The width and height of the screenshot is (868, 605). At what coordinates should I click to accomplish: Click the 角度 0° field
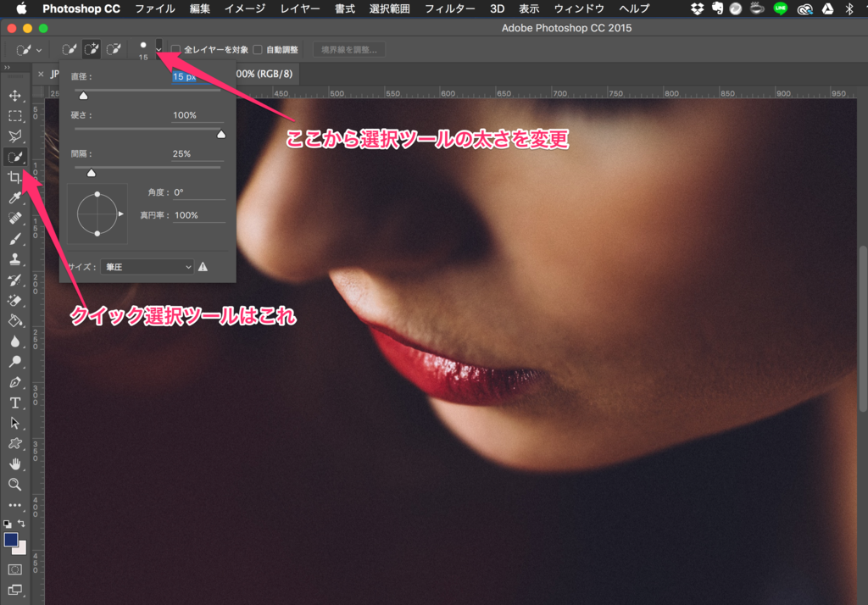[198, 192]
